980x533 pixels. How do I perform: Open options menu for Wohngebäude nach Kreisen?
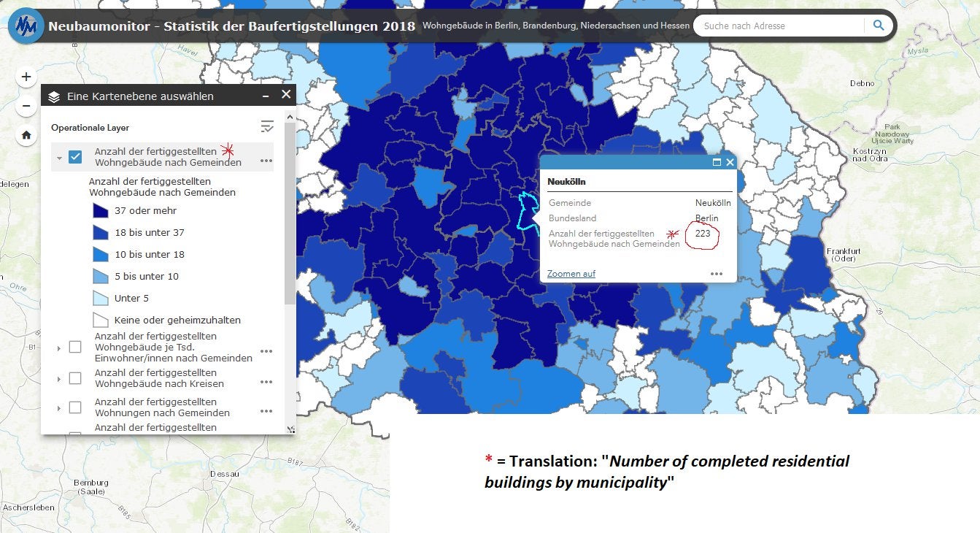click(266, 382)
